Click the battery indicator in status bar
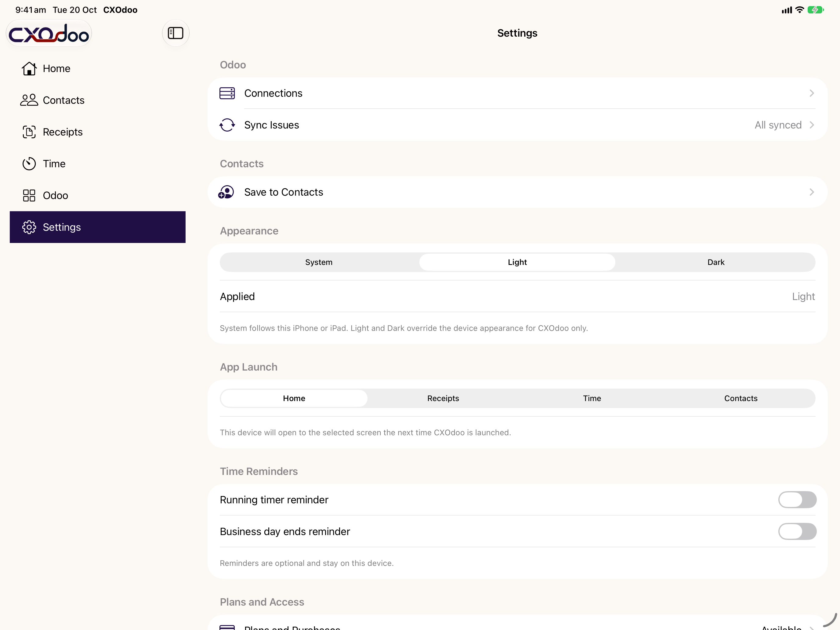The height and width of the screenshot is (630, 840). point(815,10)
